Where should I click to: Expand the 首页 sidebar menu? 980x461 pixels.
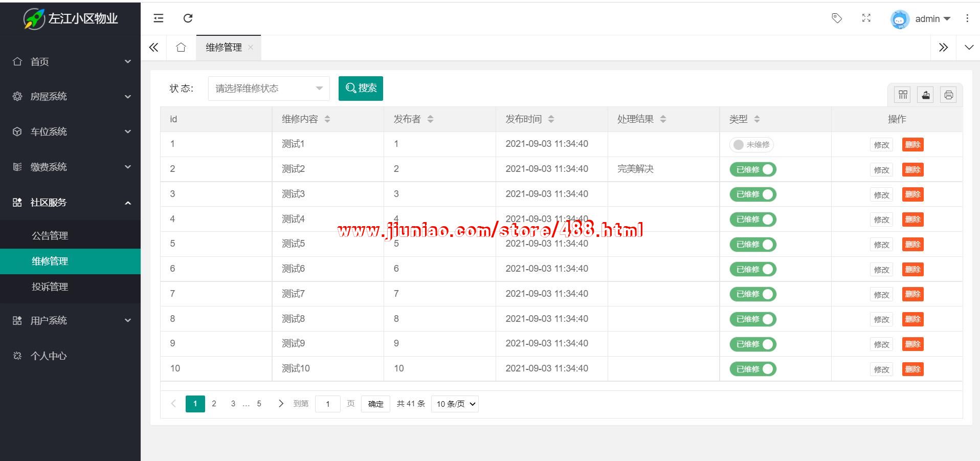pyautogui.click(x=70, y=61)
